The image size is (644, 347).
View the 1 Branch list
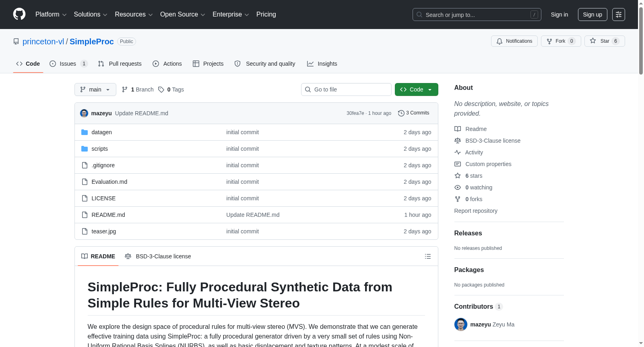[138, 89]
